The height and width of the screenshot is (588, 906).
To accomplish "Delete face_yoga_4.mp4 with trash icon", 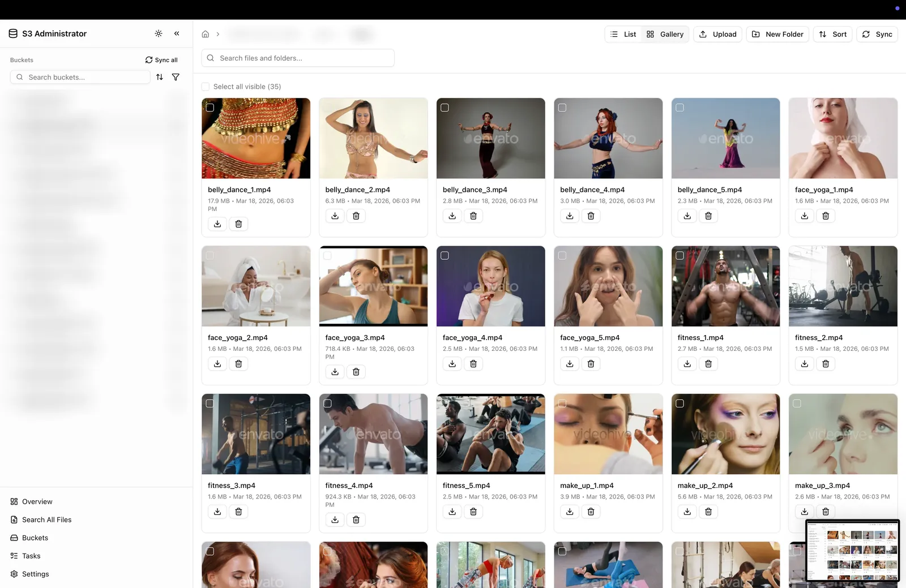I will point(473,364).
